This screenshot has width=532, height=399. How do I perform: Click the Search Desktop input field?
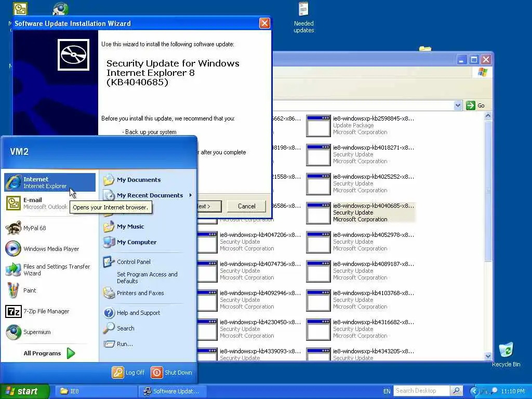tap(422, 391)
